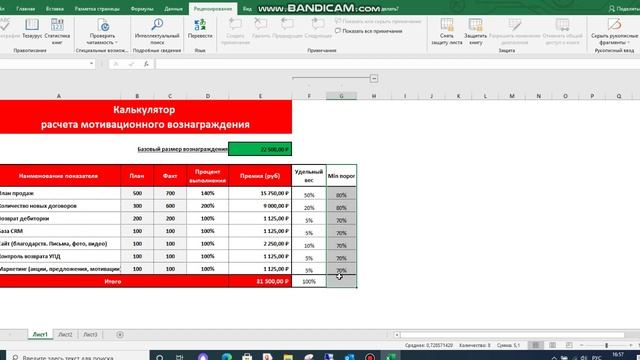Open the Разметка страницы ribbon tab
This screenshot has width=640, height=360.
pos(97,9)
